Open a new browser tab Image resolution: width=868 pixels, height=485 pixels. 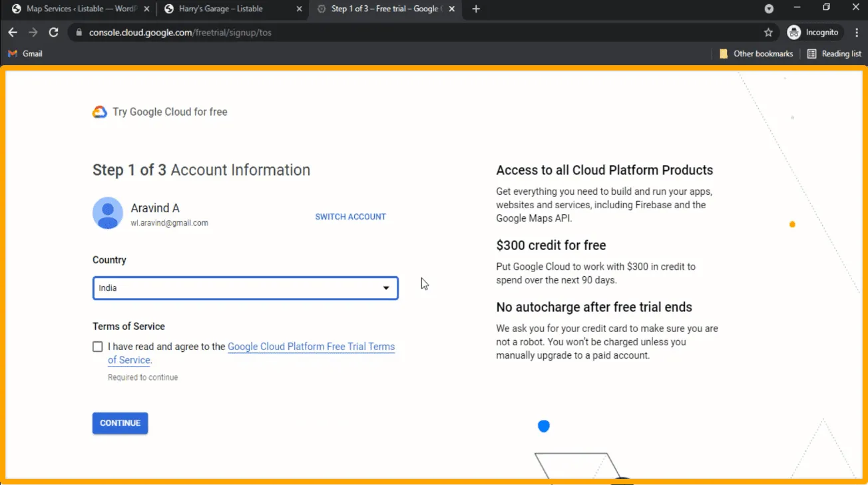476,9
